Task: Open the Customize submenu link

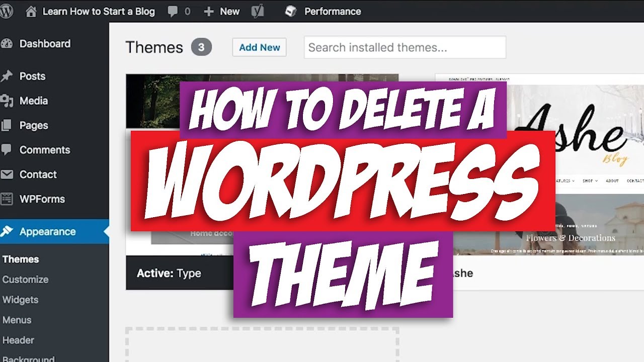Action: [25, 280]
